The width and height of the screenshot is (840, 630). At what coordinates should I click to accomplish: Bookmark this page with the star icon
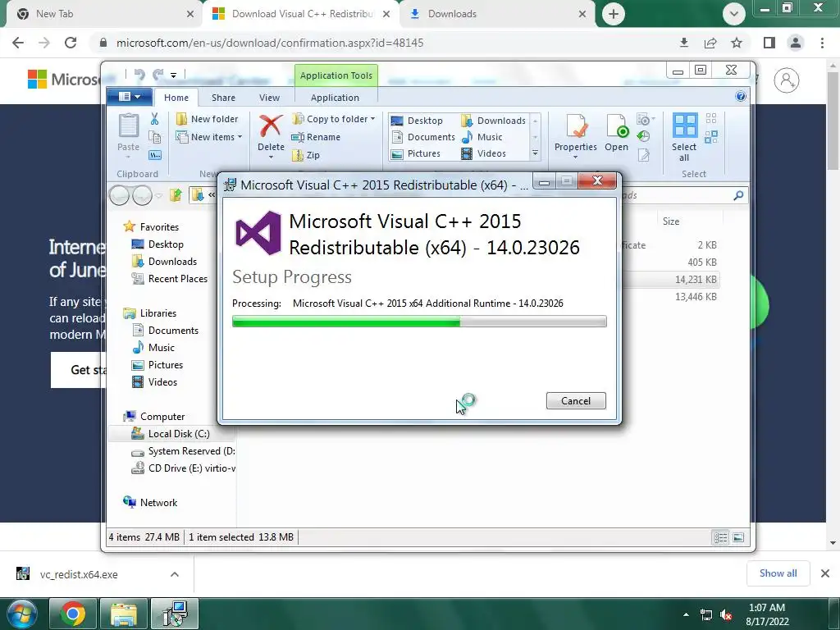pos(737,43)
